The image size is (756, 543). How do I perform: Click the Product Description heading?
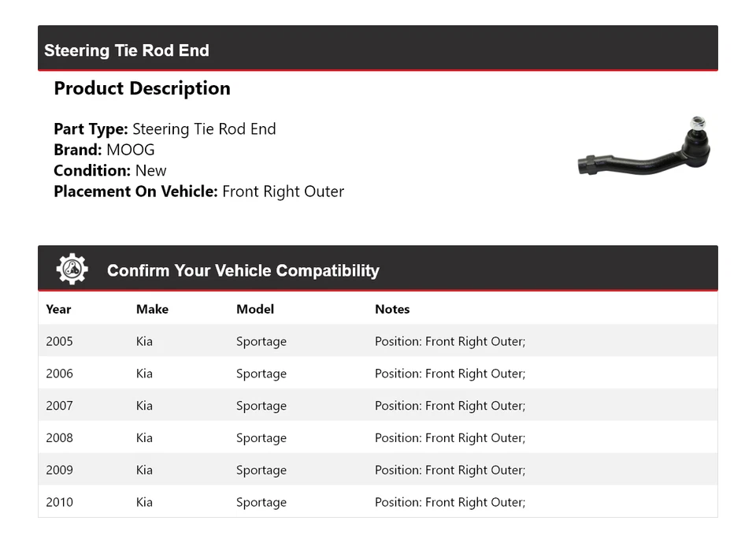click(142, 88)
